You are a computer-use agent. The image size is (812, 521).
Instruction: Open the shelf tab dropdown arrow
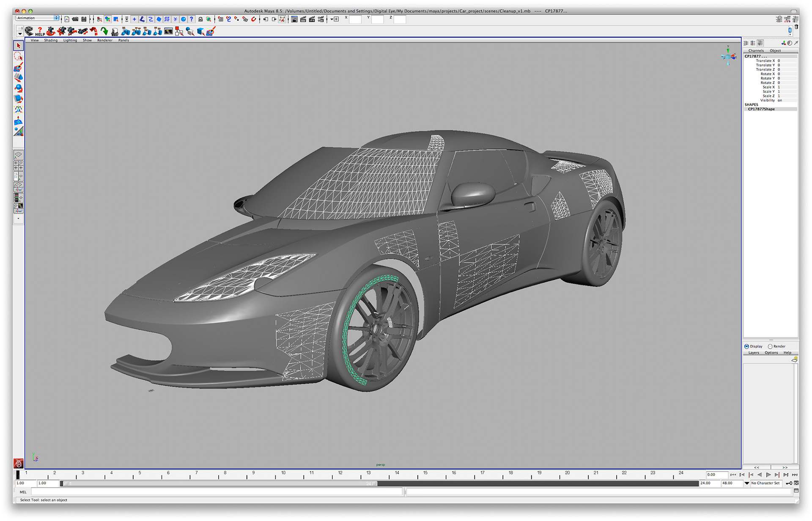19,33
